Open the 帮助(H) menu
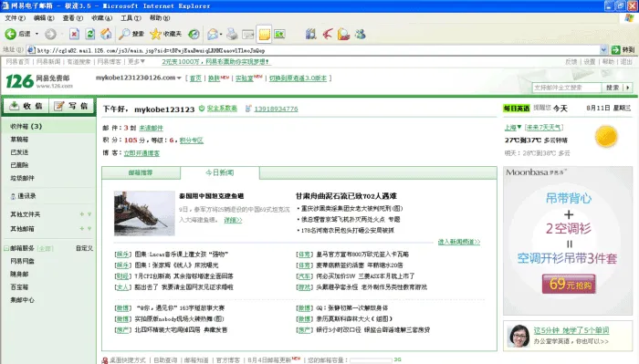This screenshot has height=364, width=639. (x=160, y=18)
